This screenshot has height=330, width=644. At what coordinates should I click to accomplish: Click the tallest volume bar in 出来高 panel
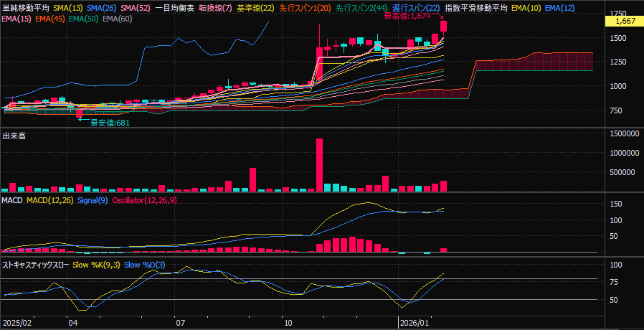pos(319,165)
